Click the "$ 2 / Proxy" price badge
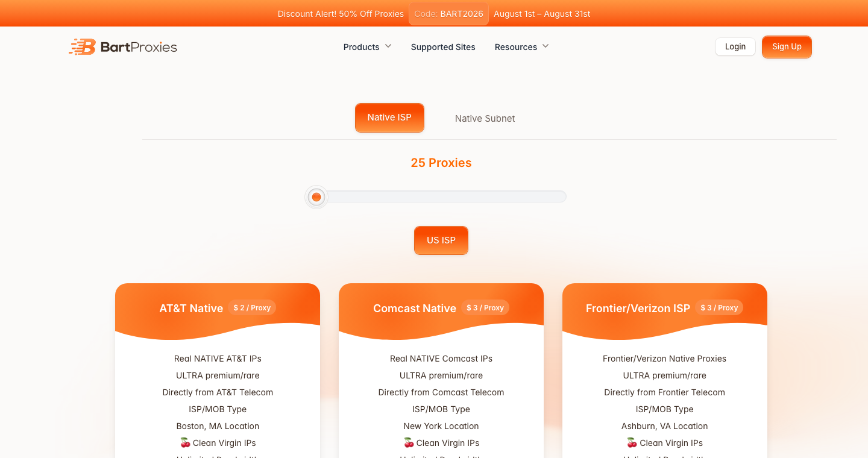 point(252,308)
